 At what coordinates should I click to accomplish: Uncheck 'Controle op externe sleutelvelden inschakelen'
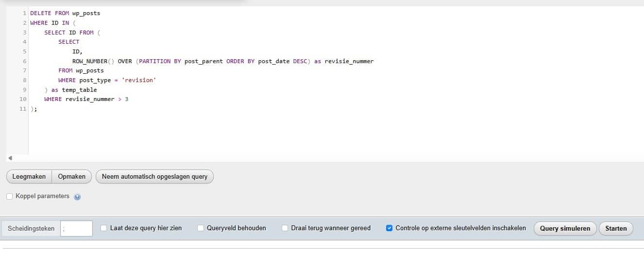[389, 228]
